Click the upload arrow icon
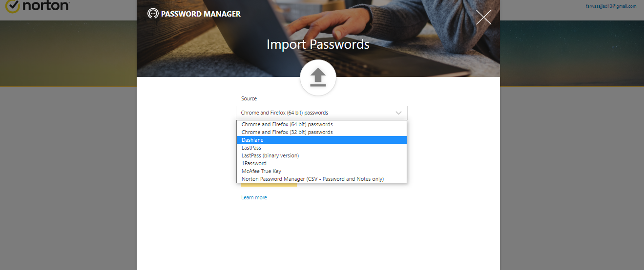Screen dimensions: 644x270 pyautogui.click(x=318, y=77)
